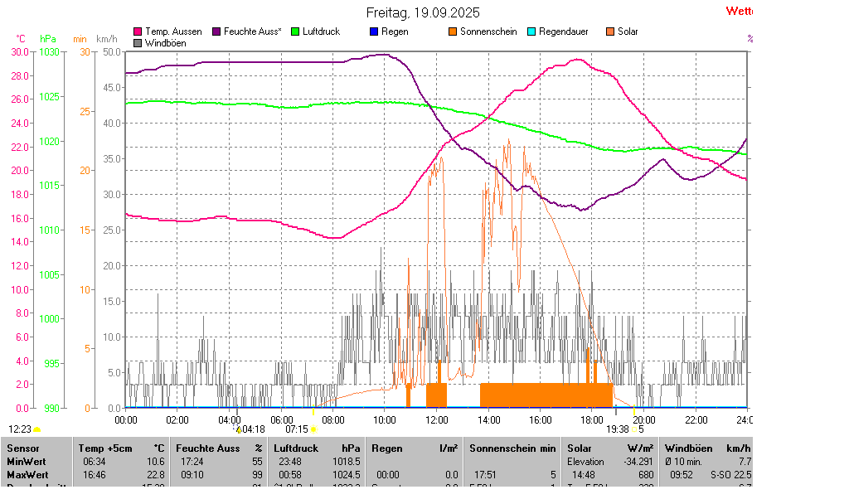The image size is (849, 504).
Task: Click the 12:00 label on the time axis
Action: tap(437, 420)
